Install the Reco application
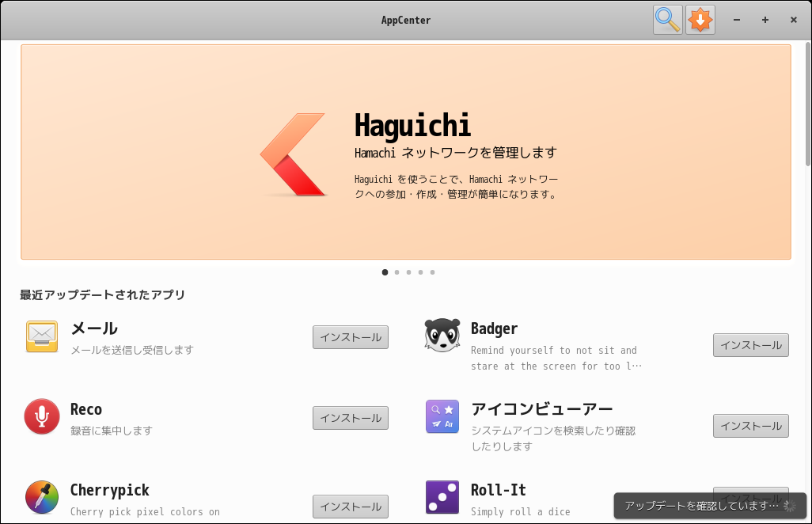The height and width of the screenshot is (524, 812). (x=350, y=417)
